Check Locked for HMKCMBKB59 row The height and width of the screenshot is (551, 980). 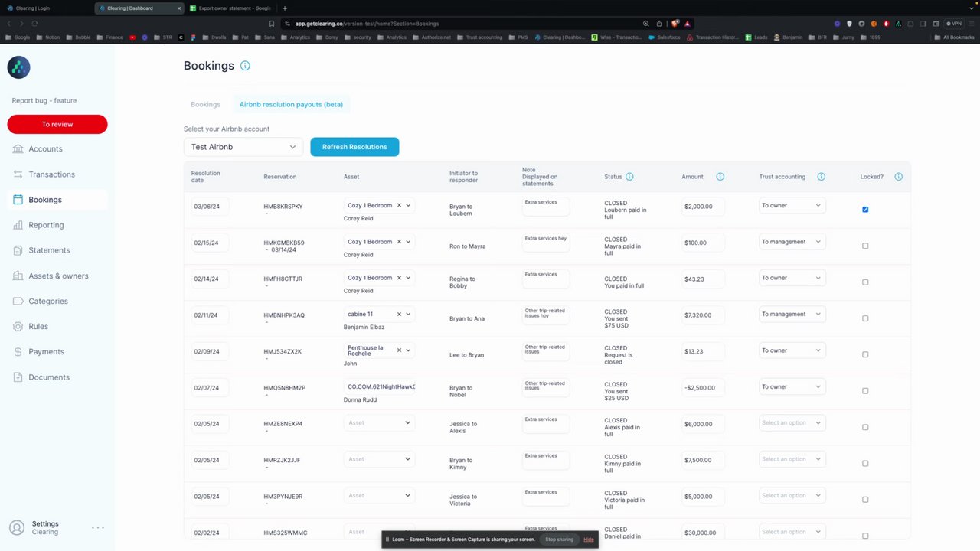865,246
